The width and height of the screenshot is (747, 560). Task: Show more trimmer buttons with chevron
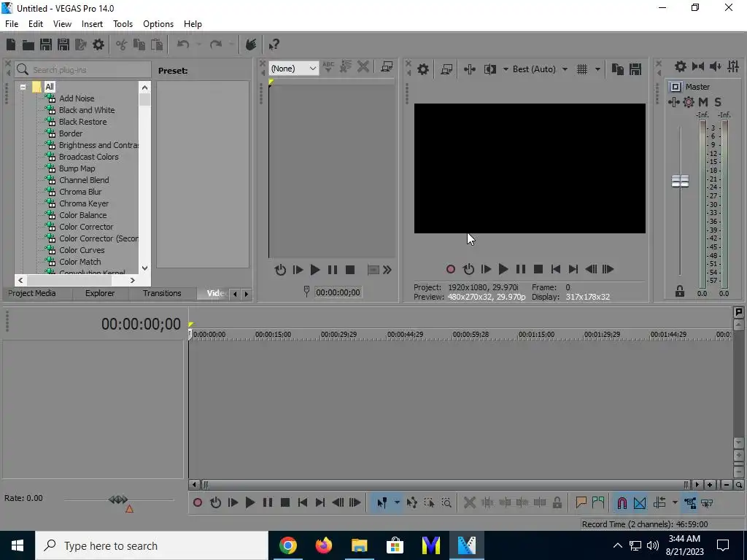pos(387,271)
